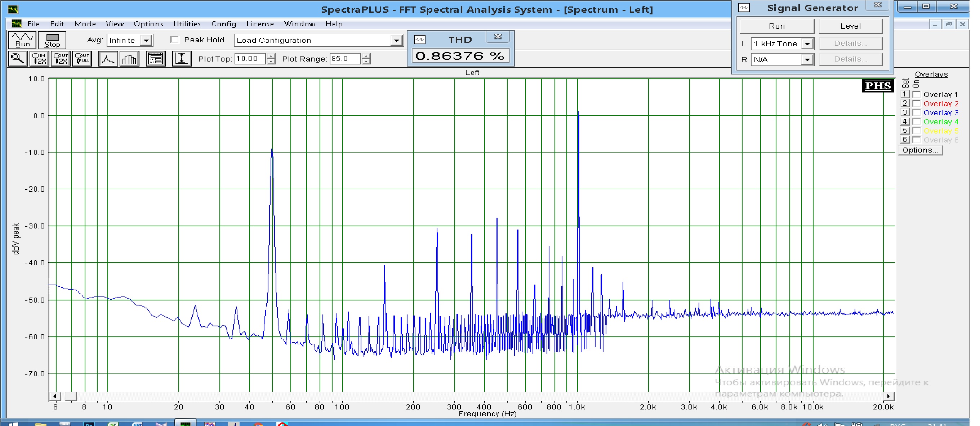This screenshot has width=980, height=426.
Task: Open the Config menu
Action: [x=224, y=24]
